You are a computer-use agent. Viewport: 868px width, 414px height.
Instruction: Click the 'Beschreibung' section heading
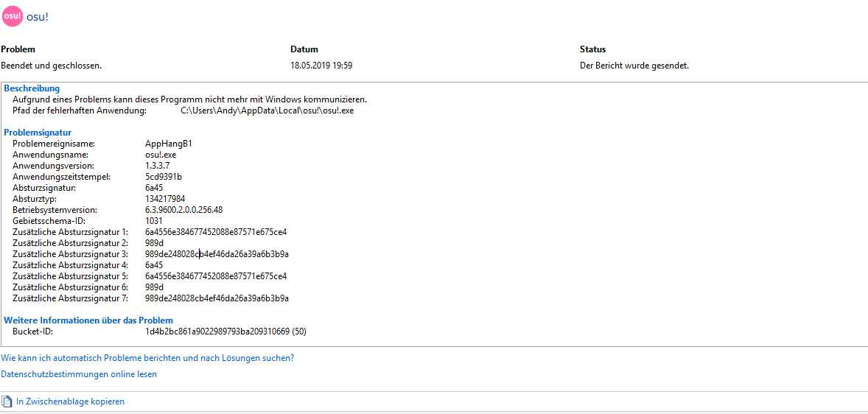tap(32, 88)
